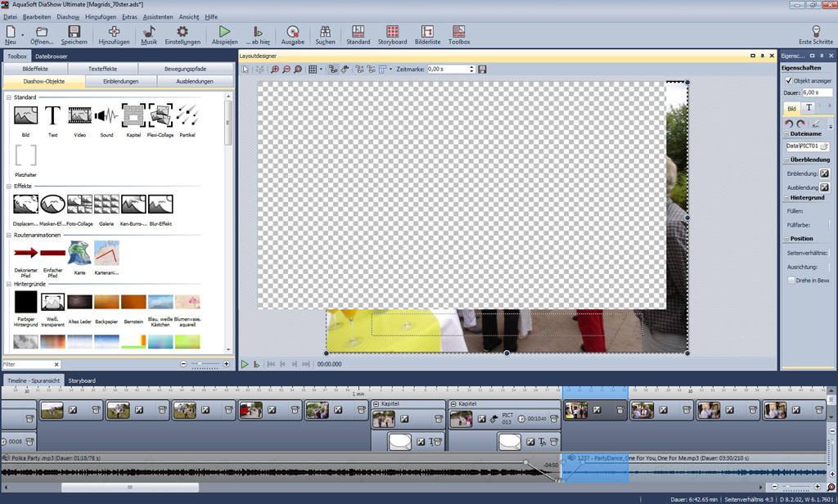Choose the Ken-Burns effect icon

(x=133, y=205)
